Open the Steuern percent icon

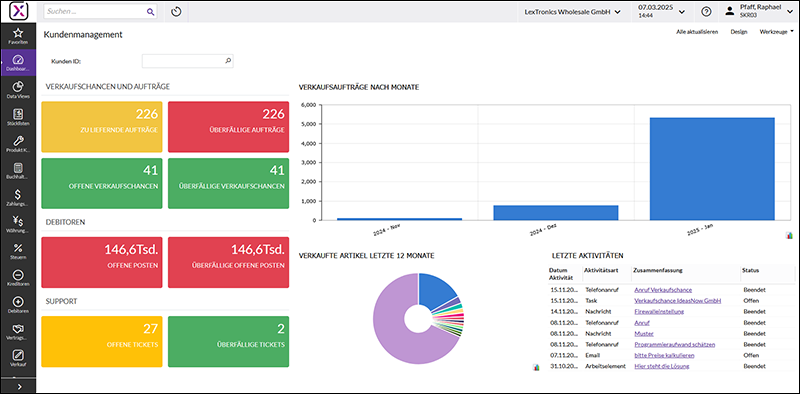pyautogui.click(x=18, y=252)
